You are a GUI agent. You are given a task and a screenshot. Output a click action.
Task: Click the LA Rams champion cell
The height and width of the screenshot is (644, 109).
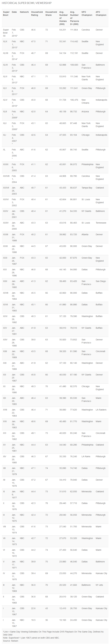86,456
